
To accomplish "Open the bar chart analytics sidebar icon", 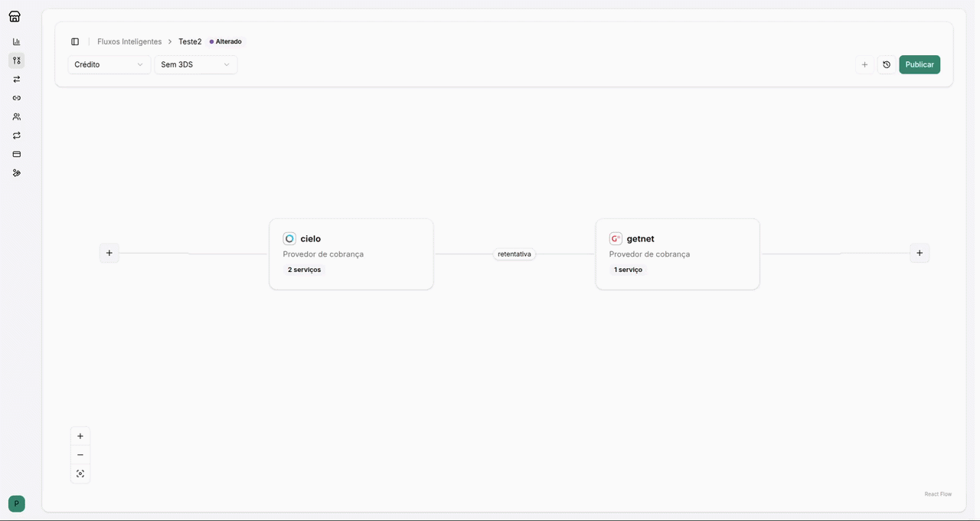I will coord(17,42).
